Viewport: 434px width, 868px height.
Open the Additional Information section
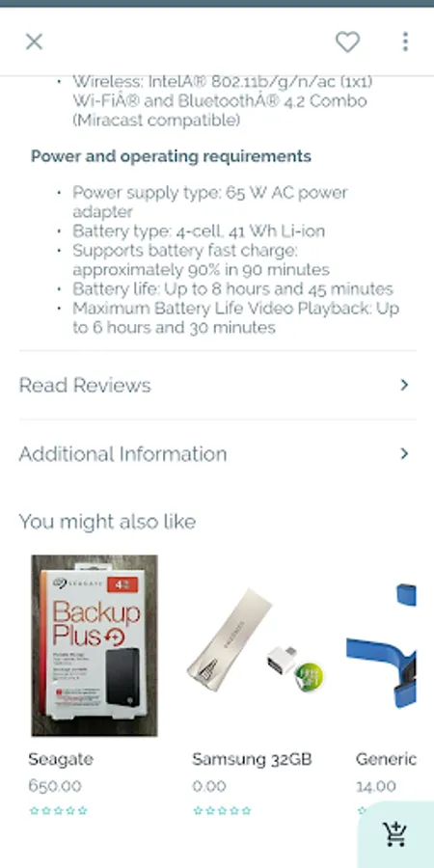[217, 454]
